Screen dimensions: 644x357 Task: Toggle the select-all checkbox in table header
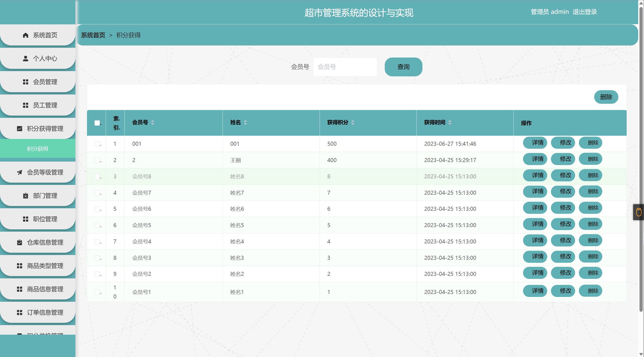coord(97,123)
